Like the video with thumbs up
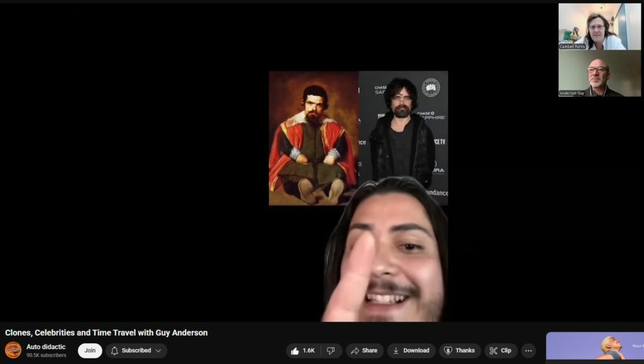644x364 pixels. tap(303, 351)
